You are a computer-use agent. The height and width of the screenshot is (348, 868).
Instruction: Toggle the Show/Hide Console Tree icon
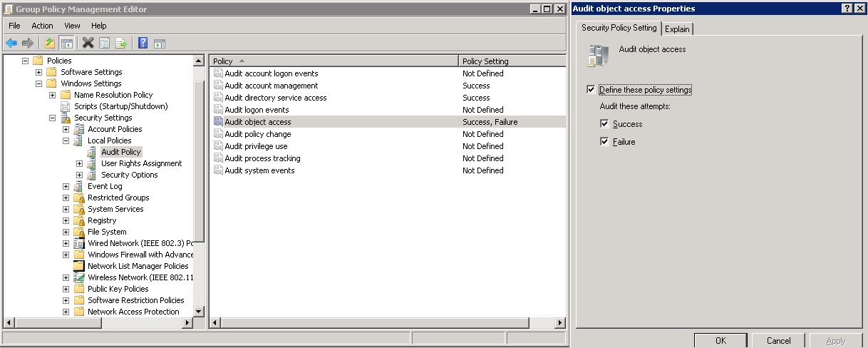pyautogui.click(x=66, y=43)
